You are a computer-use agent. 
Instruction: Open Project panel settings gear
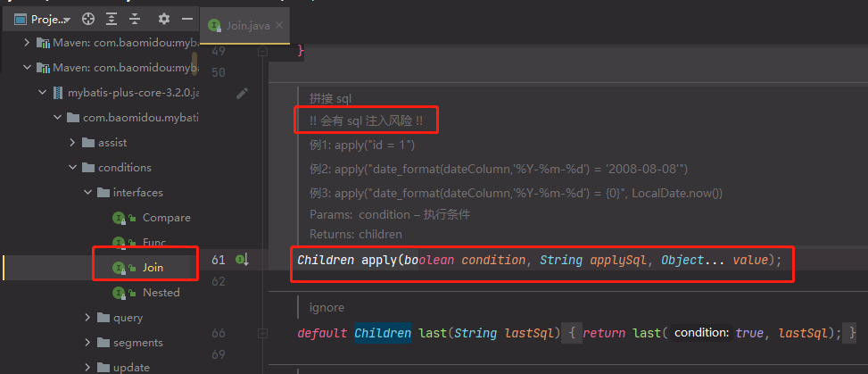click(163, 19)
